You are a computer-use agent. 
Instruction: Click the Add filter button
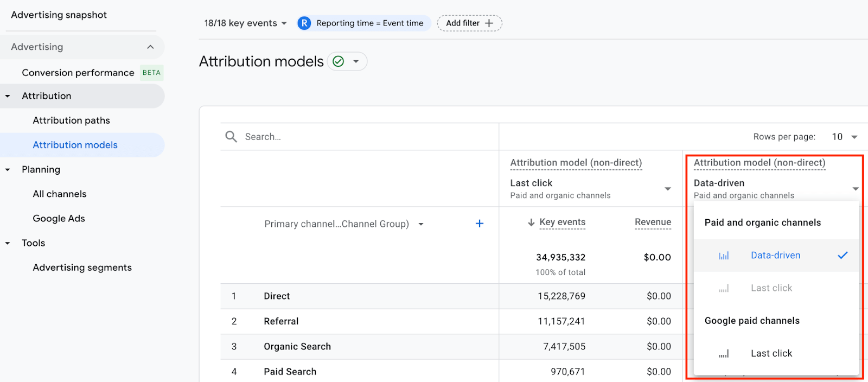pyautogui.click(x=469, y=23)
